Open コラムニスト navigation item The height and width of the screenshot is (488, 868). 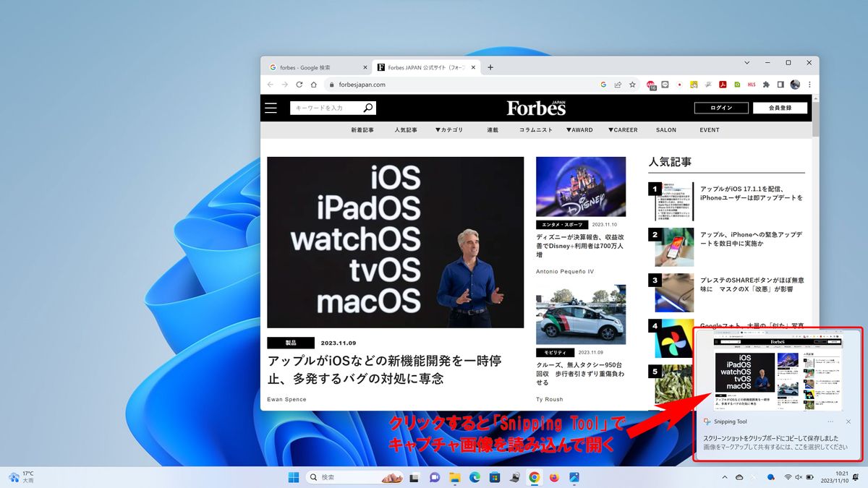click(x=536, y=130)
